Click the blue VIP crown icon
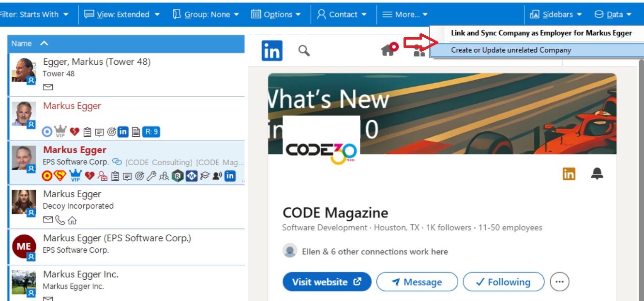The height and width of the screenshot is (301, 644). 75,176
